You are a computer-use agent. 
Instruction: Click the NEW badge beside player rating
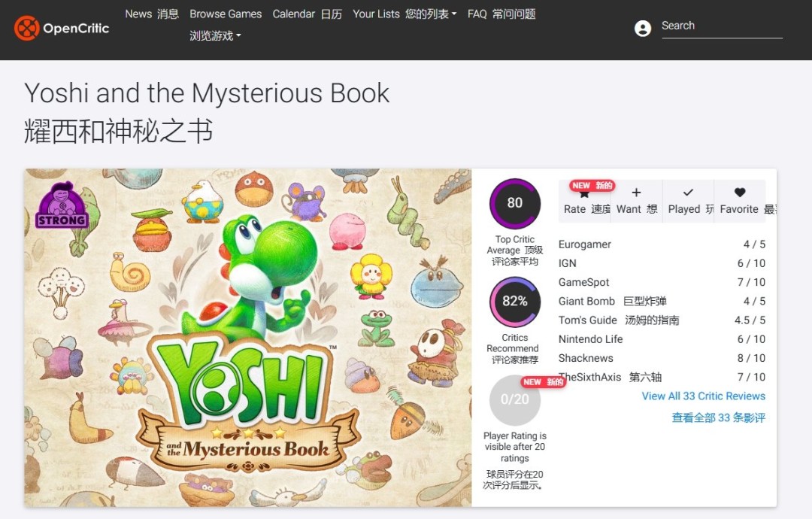[543, 382]
